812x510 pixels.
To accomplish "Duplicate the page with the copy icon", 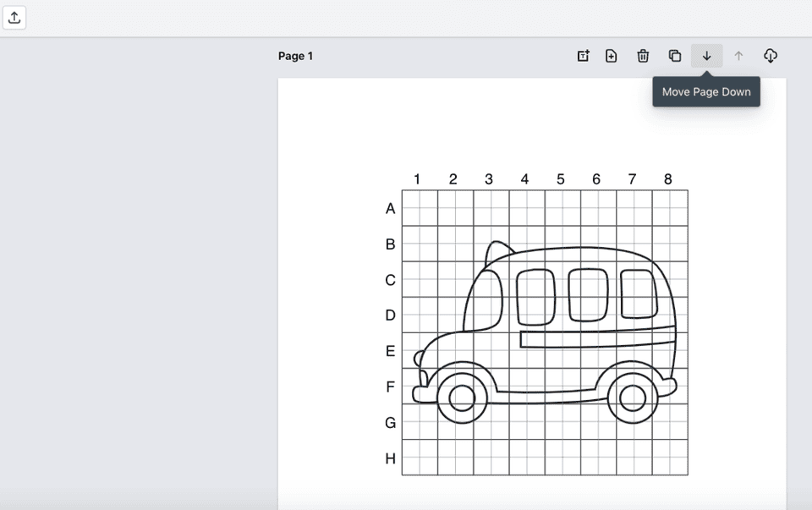I will [675, 56].
